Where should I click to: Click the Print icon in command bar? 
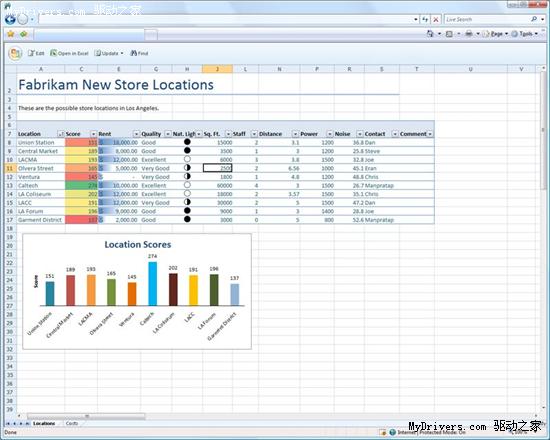[x=469, y=34]
